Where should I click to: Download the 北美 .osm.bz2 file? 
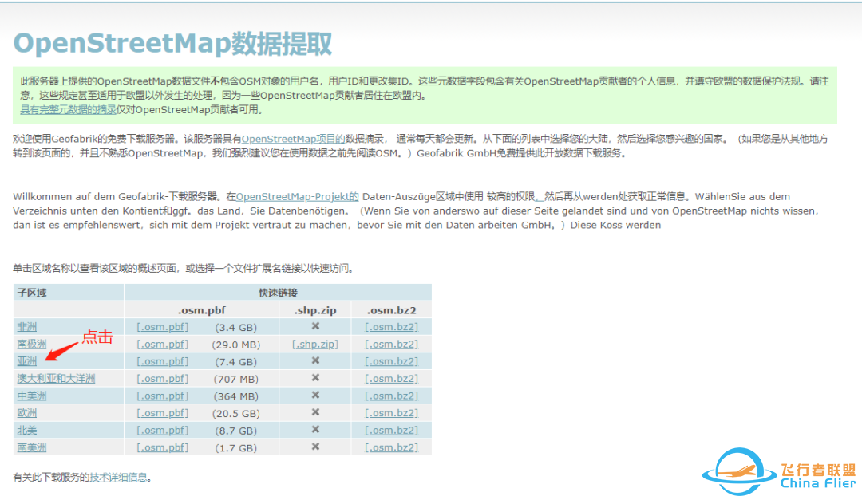point(391,431)
